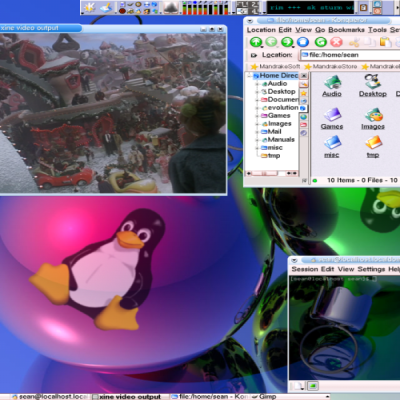Open the Location menu in Konqueror
Viewport: 400px width, 400px height.
261,30
